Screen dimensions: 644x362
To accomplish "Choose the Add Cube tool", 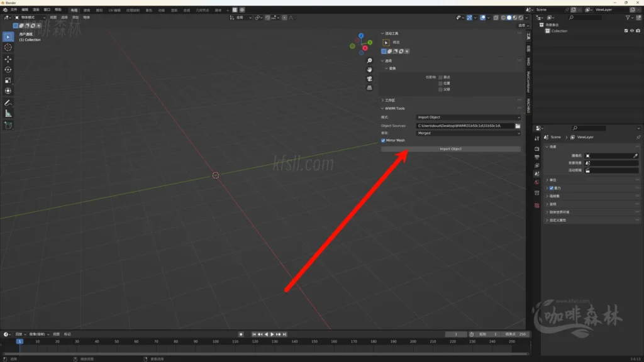I will point(8,125).
